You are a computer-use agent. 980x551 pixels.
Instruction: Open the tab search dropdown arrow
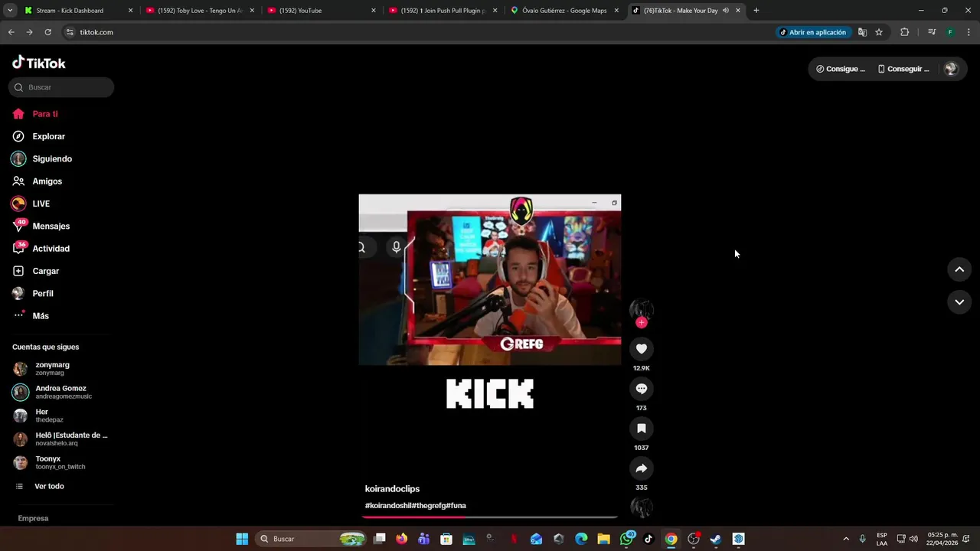click(10, 11)
